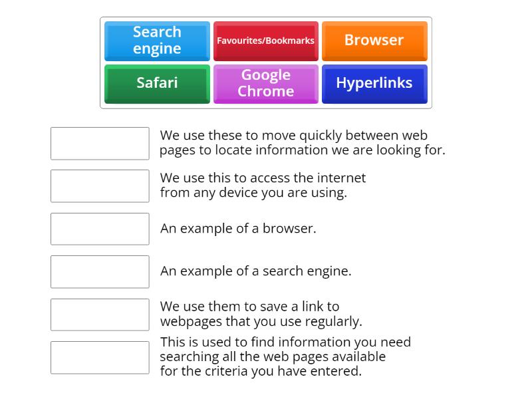
Task: Click the 'save a link to webpages' definition
Action: pos(261,315)
